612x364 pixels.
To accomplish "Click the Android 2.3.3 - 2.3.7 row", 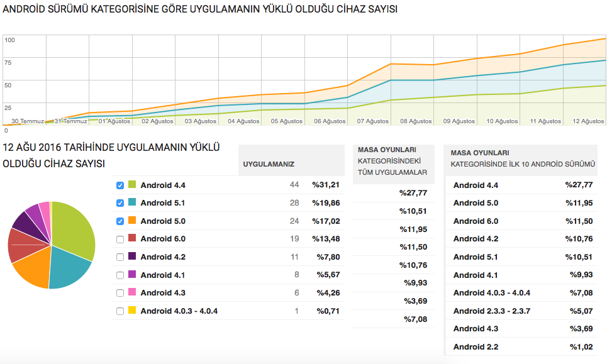I will pos(521,311).
